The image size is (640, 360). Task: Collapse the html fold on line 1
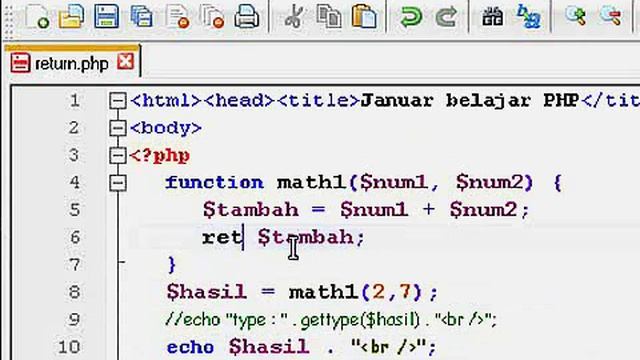(118, 100)
